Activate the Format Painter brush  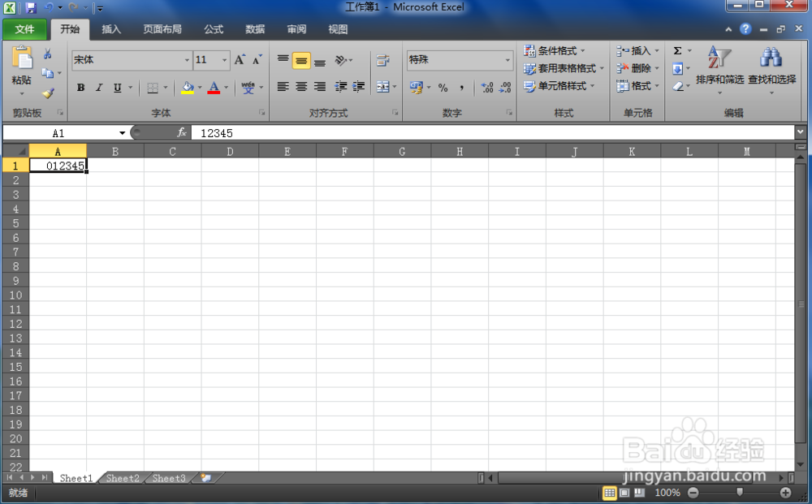tap(48, 93)
